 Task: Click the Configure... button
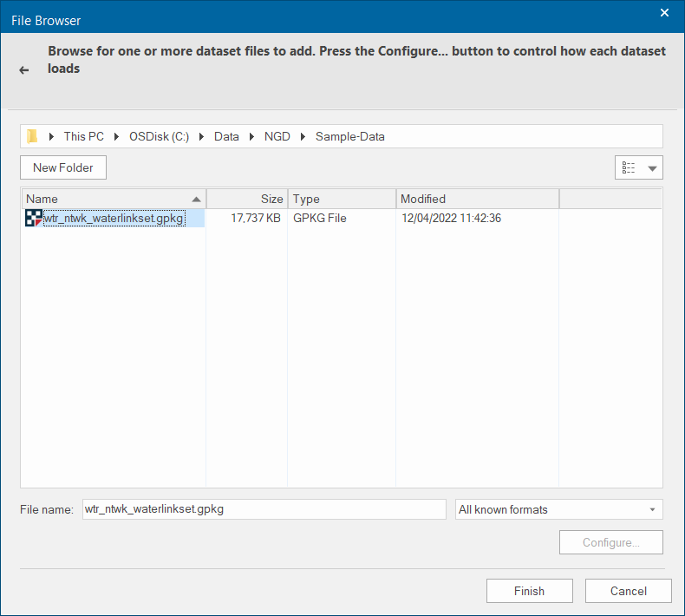tap(611, 542)
